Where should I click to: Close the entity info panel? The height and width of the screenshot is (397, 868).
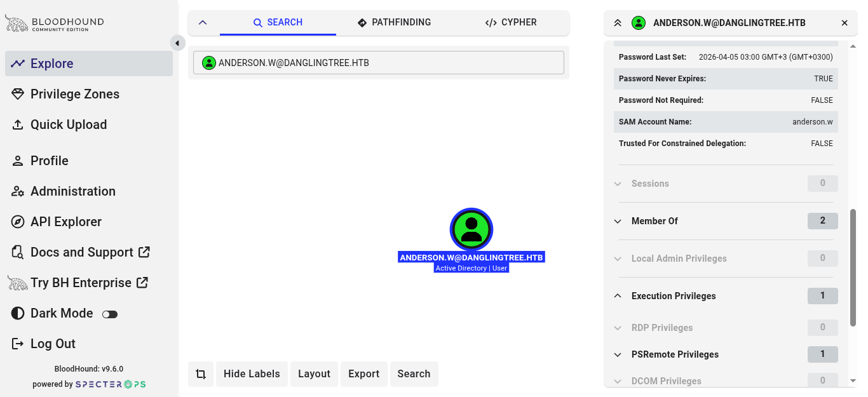(844, 23)
